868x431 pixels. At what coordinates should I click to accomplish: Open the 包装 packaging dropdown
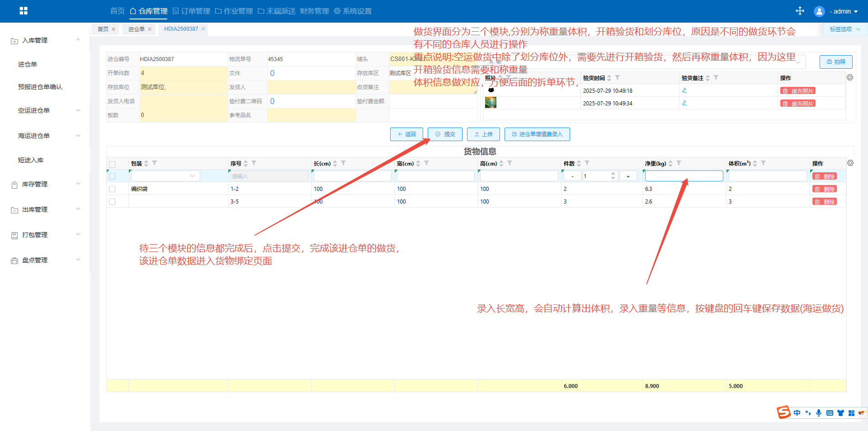[x=165, y=176]
